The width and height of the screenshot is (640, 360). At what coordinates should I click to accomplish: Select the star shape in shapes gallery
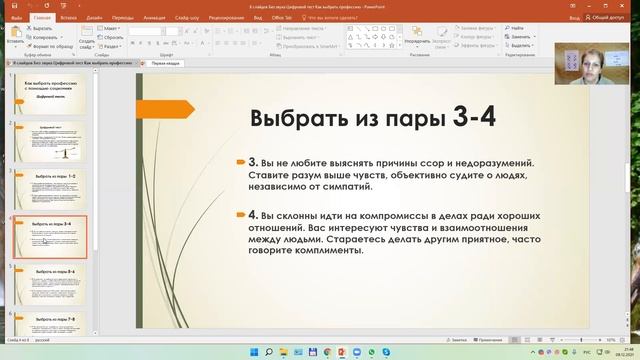pyautogui.click(x=392, y=45)
